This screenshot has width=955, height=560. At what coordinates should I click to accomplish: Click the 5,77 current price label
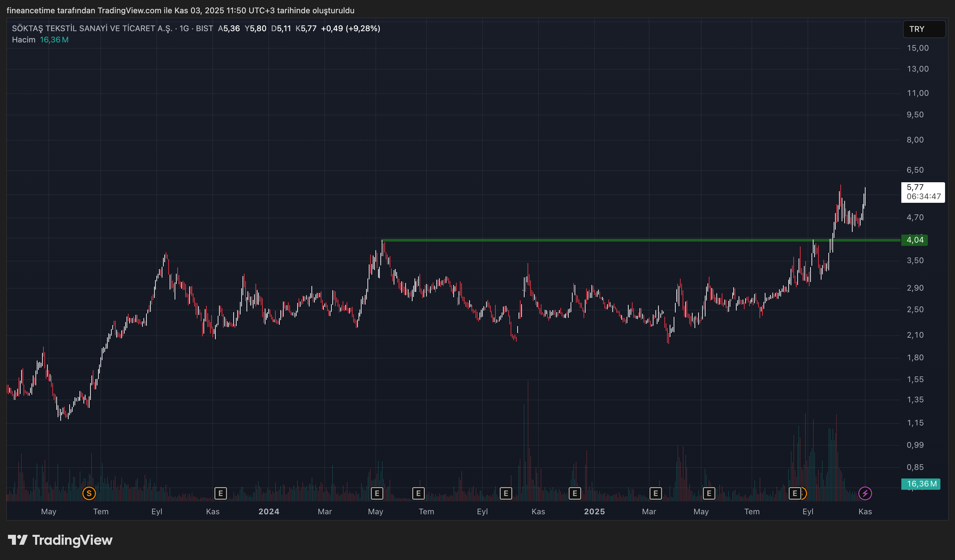[923, 192]
